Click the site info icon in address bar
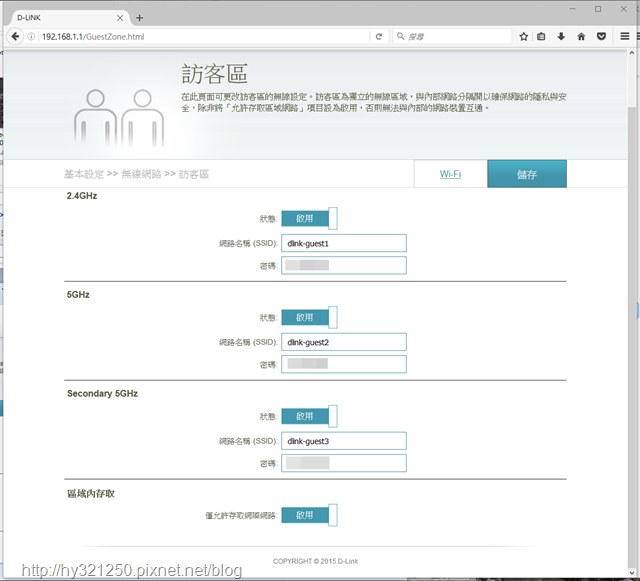 31,36
